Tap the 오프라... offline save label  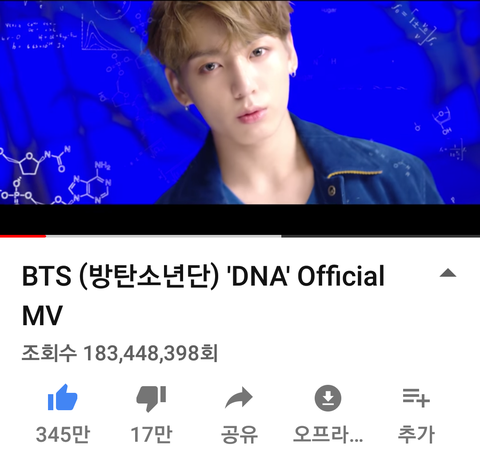pos(328,434)
